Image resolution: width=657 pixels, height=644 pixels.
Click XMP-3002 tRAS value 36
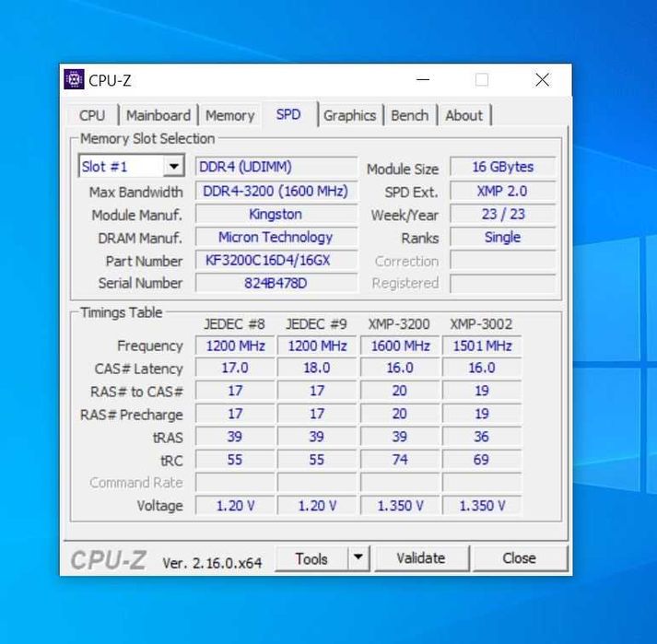click(482, 437)
